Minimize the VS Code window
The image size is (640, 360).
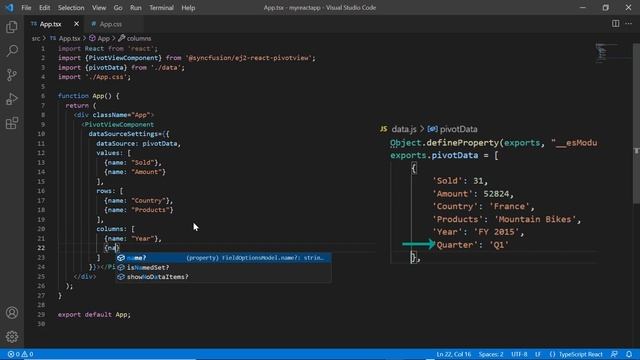click(582, 8)
